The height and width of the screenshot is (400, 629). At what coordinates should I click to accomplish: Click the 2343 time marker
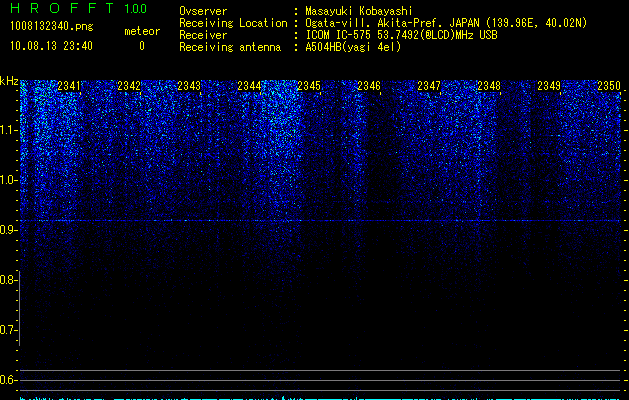189,86
